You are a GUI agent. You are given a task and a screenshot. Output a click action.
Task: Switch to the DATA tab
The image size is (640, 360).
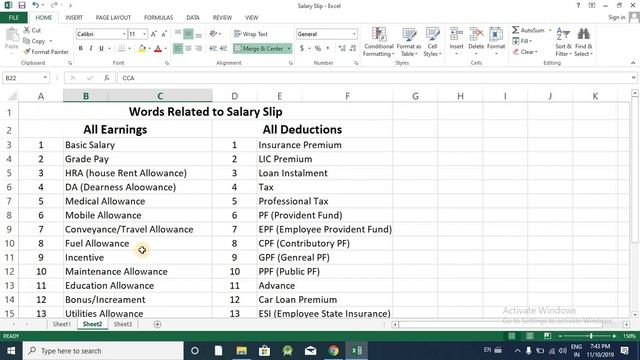tap(193, 18)
